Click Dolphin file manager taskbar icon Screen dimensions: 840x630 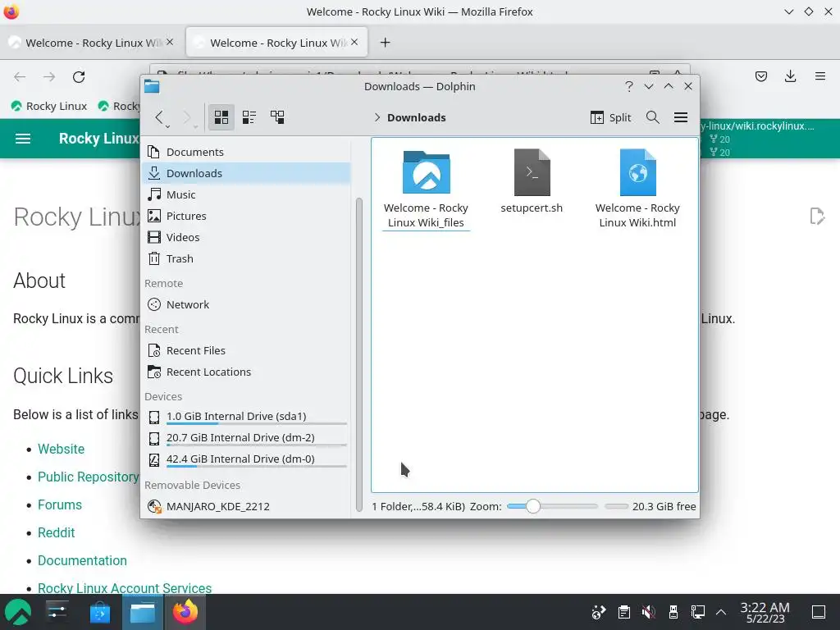tap(143, 612)
